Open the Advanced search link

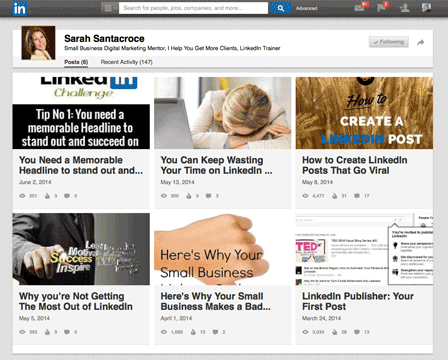(x=306, y=8)
